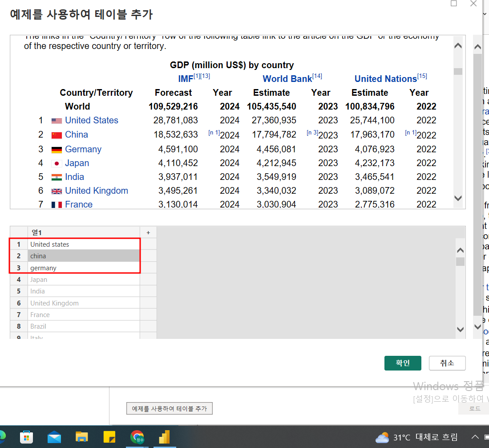Open the [15] reference next to United Nations
The height and width of the screenshot is (448, 489).
click(x=422, y=76)
